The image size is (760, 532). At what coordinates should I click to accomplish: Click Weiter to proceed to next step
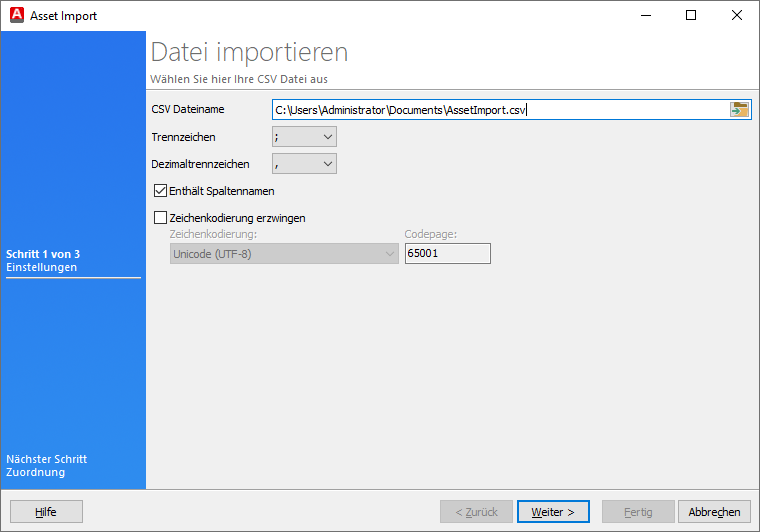pyautogui.click(x=553, y=512)
